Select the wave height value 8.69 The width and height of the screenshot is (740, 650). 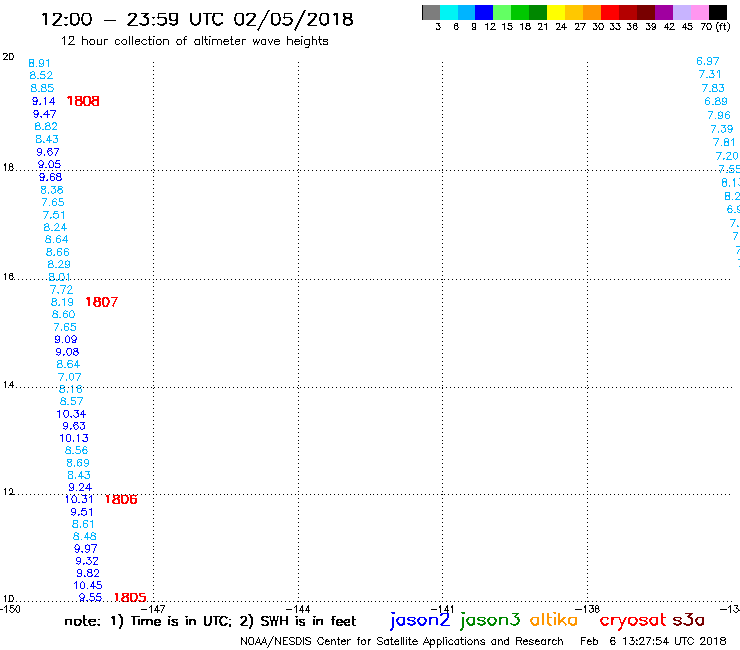tap(78, 463)
